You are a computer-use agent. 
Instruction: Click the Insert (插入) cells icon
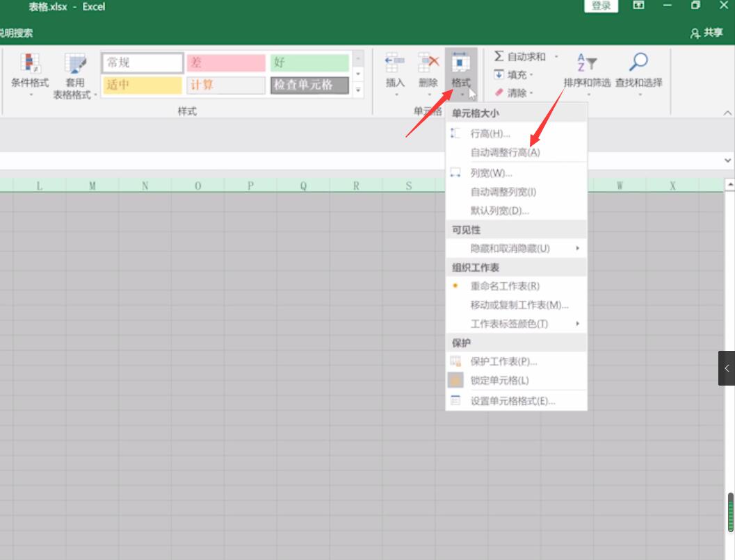(x=395, y=63)
